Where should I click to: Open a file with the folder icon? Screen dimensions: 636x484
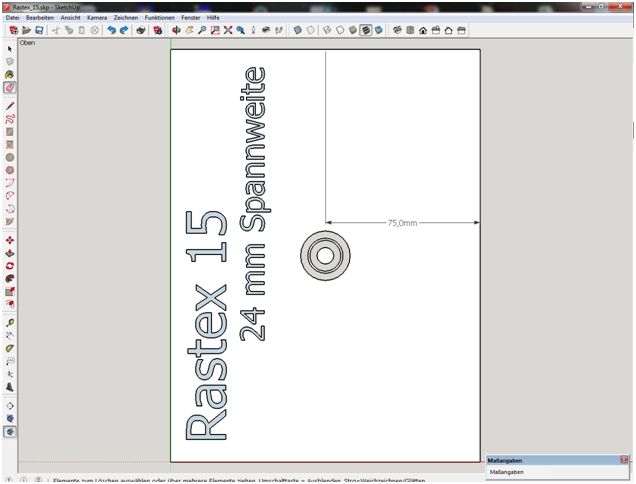26,31
